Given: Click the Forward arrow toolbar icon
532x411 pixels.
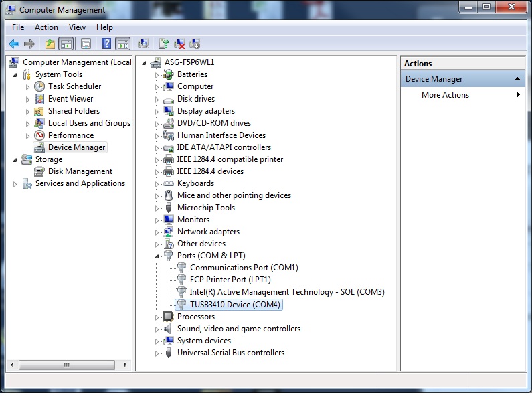Looking at the screenshot, I should [29, 44].
